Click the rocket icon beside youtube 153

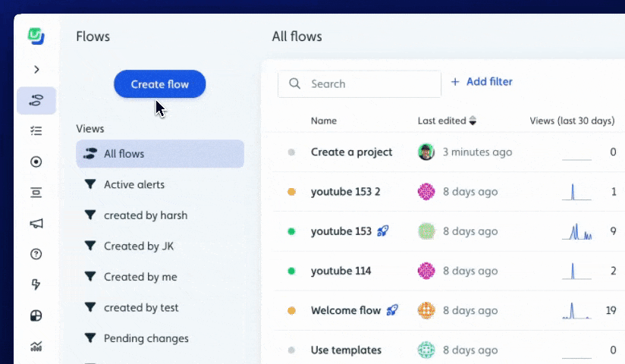[x=383, y=231]
